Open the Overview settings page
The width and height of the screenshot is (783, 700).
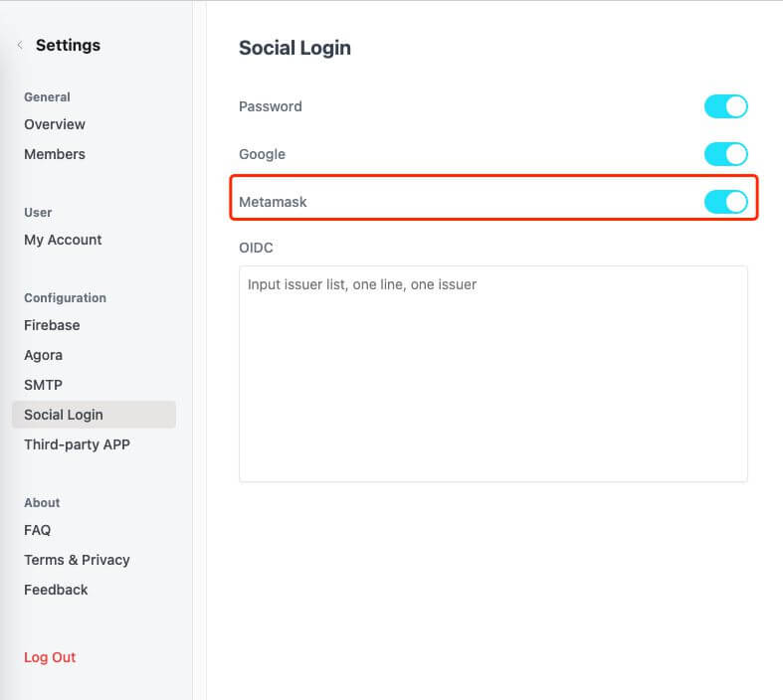click(x=55, y=124)
